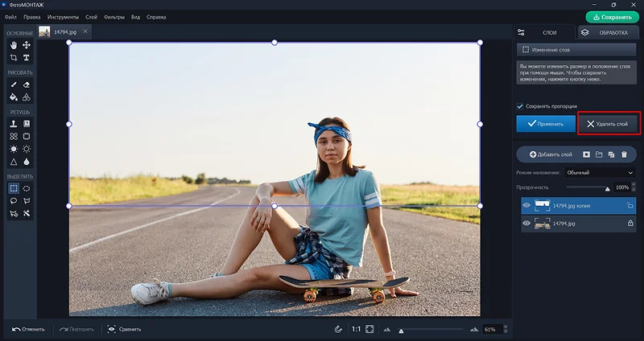Open the 'Режим наложения' blend mode dropdown
Image resolution: width=644 pixels, height=341 pixels.
click(600, 173)
